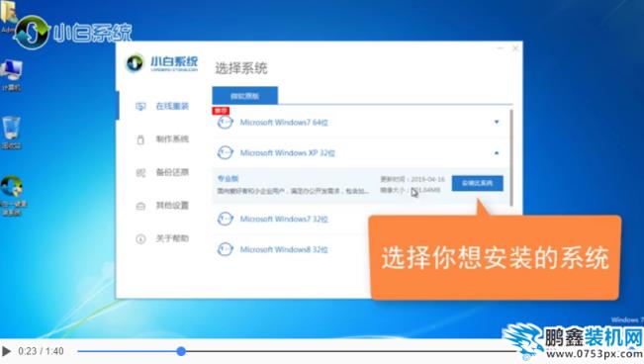Open the Recycle Bin desktop icon
The width and height of the screenshot is (644, 364).
pyautogui.click(x=11, y=133)
